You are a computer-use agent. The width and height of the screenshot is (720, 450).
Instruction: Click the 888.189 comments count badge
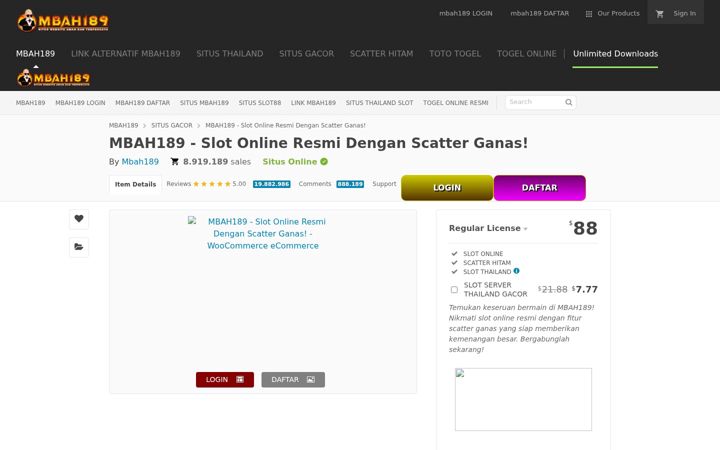[x=350, y=184]
